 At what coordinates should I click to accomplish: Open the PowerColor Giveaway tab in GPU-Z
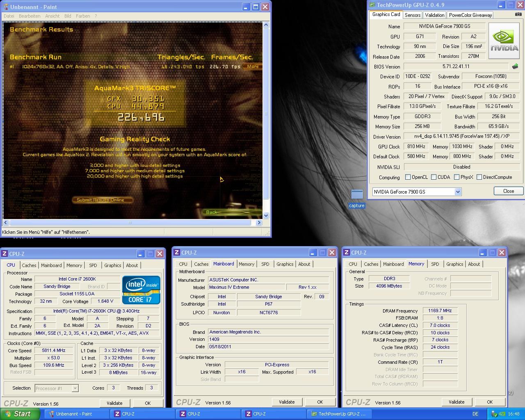[470, 15]
